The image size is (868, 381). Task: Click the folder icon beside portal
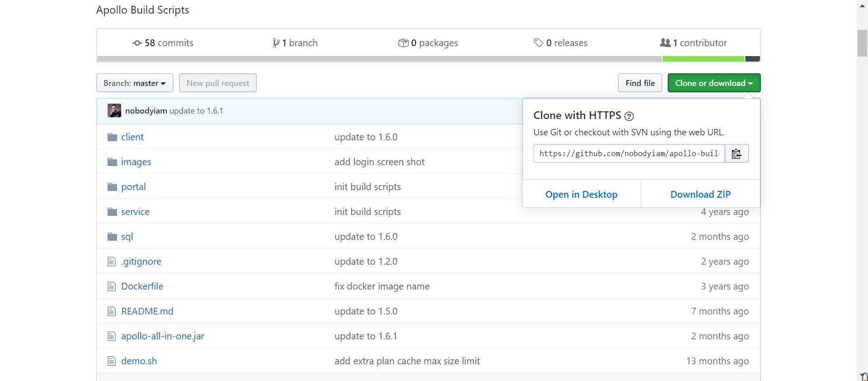point(113,187)
